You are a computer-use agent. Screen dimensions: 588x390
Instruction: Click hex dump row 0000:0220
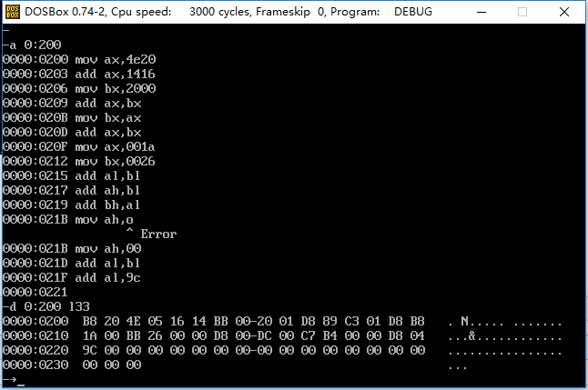tap(282, 351)
